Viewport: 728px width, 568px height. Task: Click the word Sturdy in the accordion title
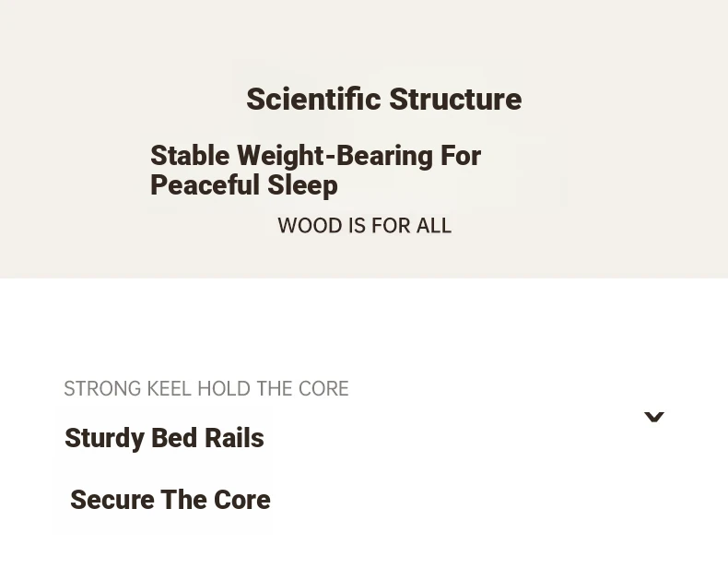coord(104,438)
